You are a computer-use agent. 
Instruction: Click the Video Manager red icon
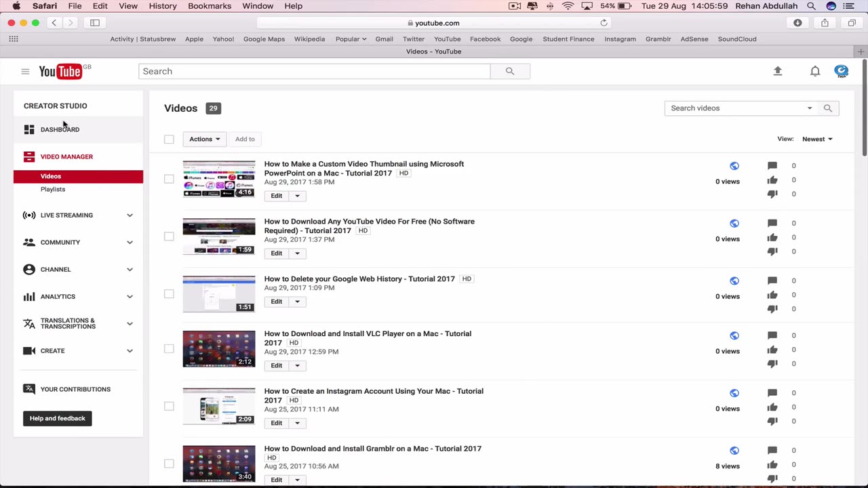click(29, 157)
